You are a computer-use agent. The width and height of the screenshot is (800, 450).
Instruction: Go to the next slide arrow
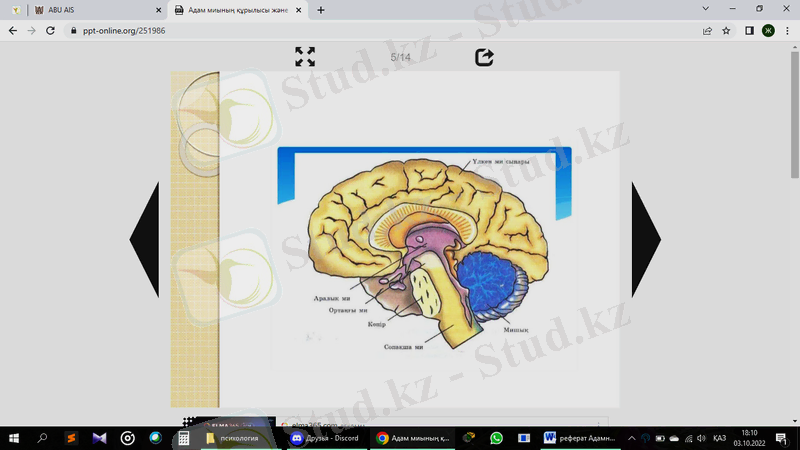[x=645, y=239]
